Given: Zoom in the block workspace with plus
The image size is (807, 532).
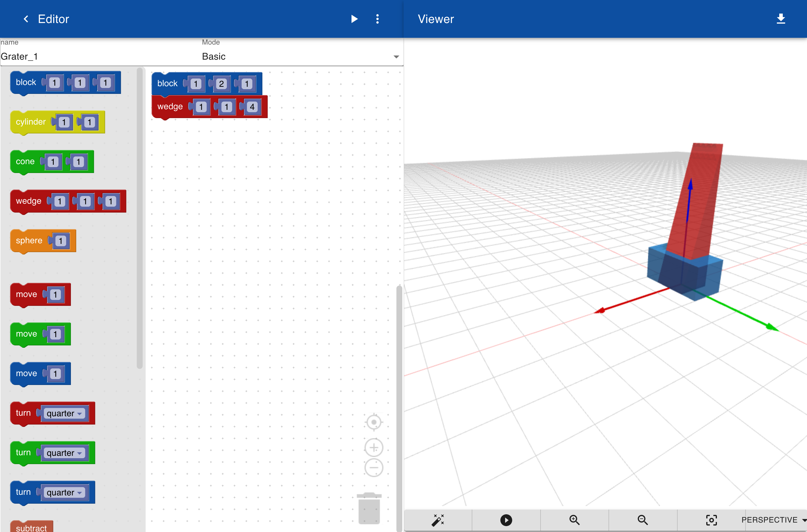Looking at the screenshot, I should [x=374, y=448].
